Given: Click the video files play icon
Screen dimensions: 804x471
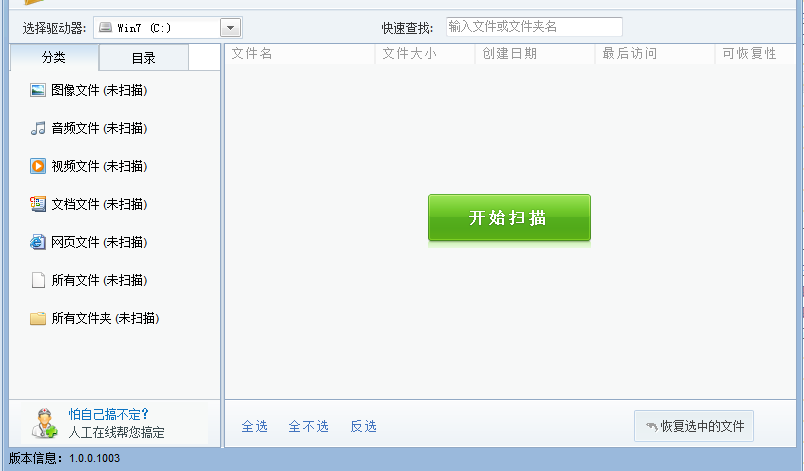Looking at the screenshot, I should click(38, 166).
